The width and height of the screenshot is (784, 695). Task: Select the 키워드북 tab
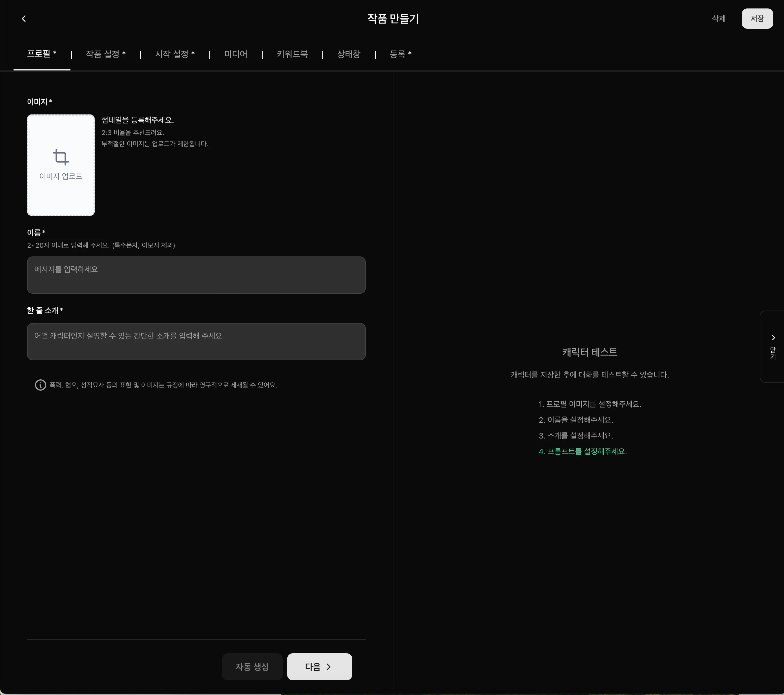tap(292, 54)
